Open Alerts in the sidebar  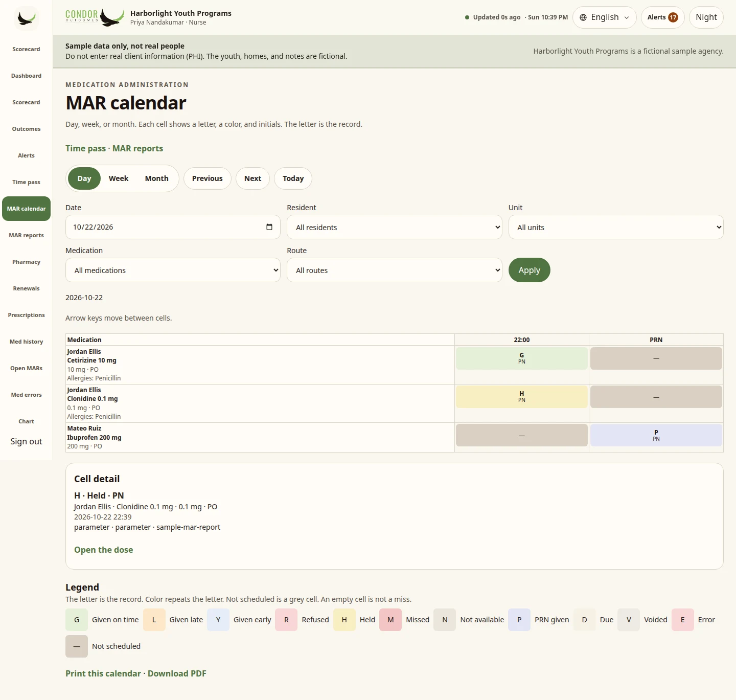click(26, 155)
